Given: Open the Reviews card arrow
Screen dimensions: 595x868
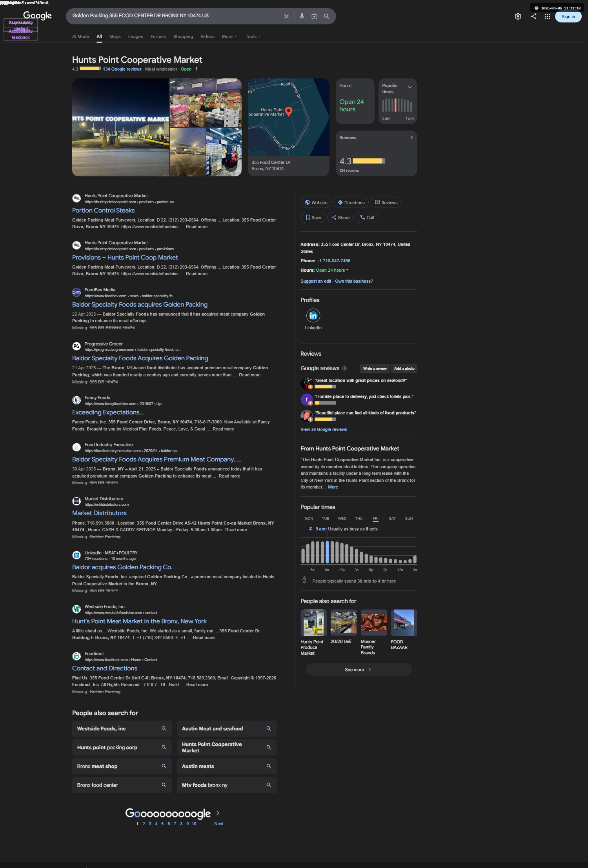Looking at the screenshot, I should tap(411, 138).
